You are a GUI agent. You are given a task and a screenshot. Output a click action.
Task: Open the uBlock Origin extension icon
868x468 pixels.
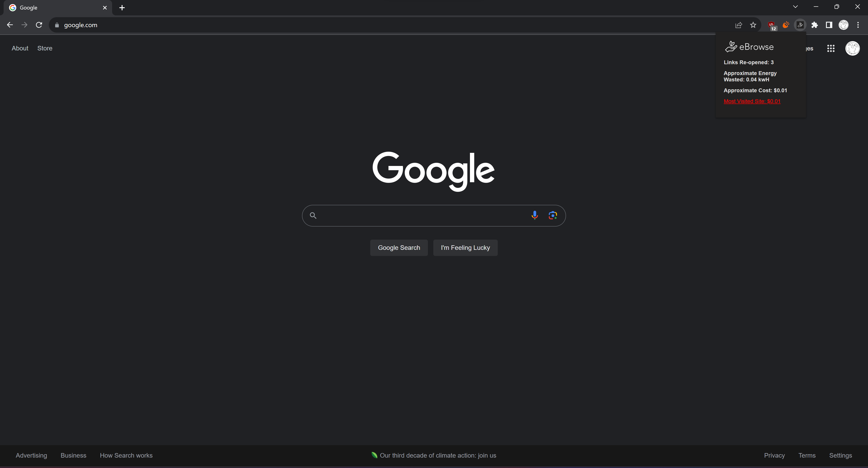[771, 25]
